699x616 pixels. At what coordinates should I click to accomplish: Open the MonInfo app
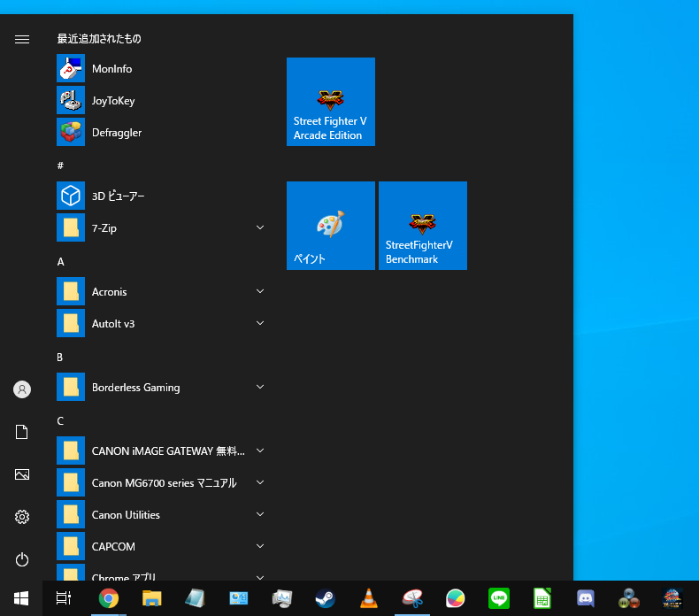160,69
